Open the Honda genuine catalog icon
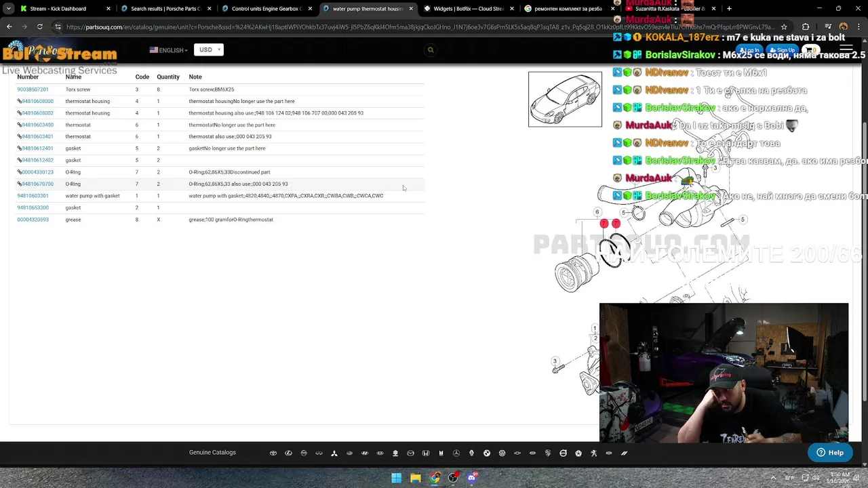This screenshot has width=868, height=488. click(426, 453)
